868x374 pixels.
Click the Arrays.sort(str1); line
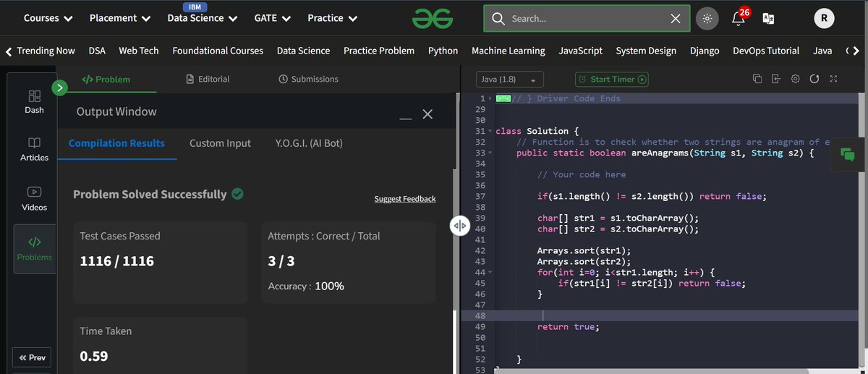584,250
